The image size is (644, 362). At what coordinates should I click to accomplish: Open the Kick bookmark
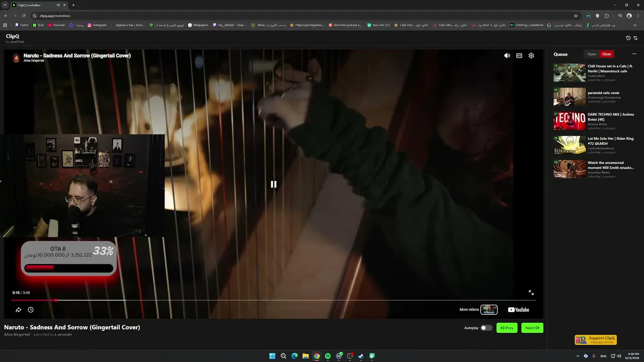[38, 25]
